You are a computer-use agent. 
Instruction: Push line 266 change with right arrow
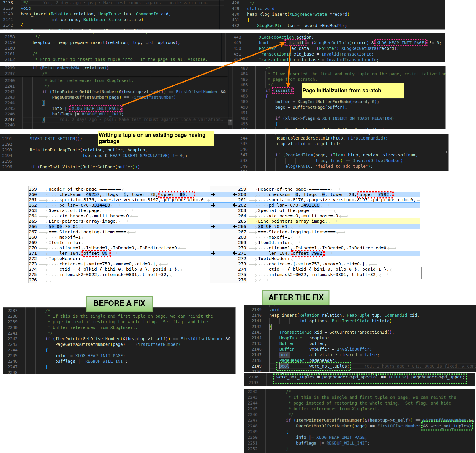point(213,227)
